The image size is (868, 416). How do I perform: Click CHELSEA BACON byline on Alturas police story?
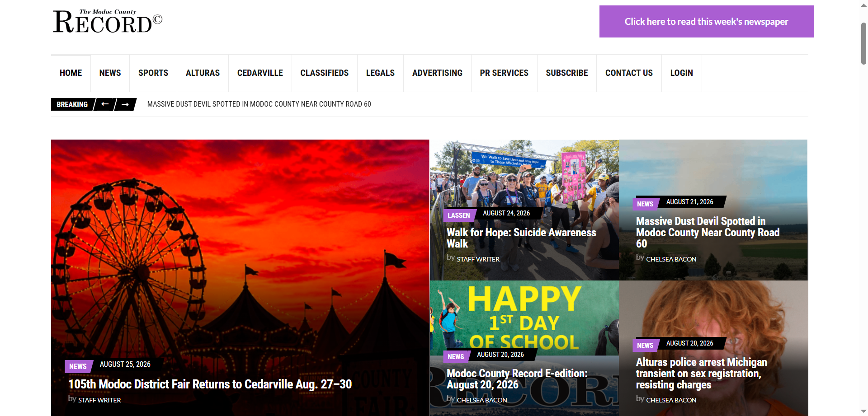coord(671,400)
